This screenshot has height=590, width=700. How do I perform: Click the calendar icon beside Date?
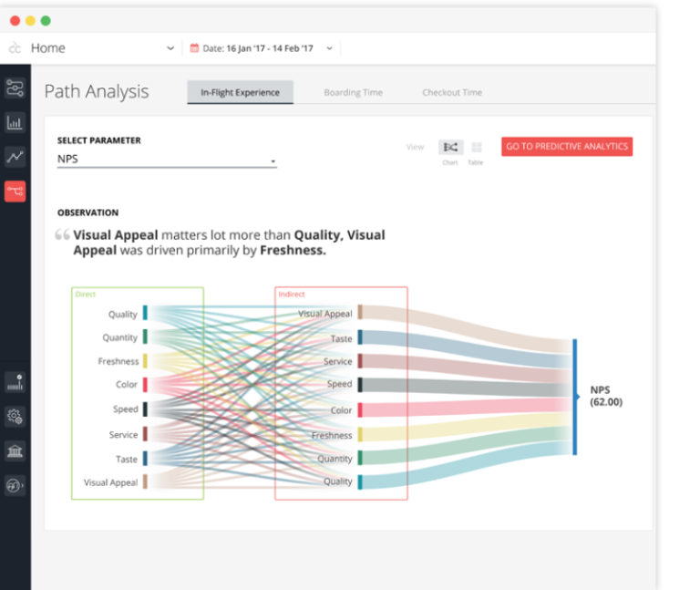[x=194, y=48]
